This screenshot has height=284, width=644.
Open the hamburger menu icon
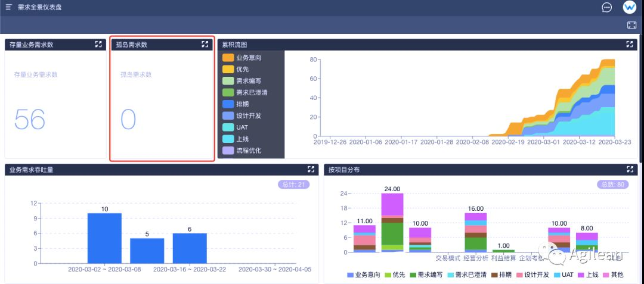(x=8, y=7)
